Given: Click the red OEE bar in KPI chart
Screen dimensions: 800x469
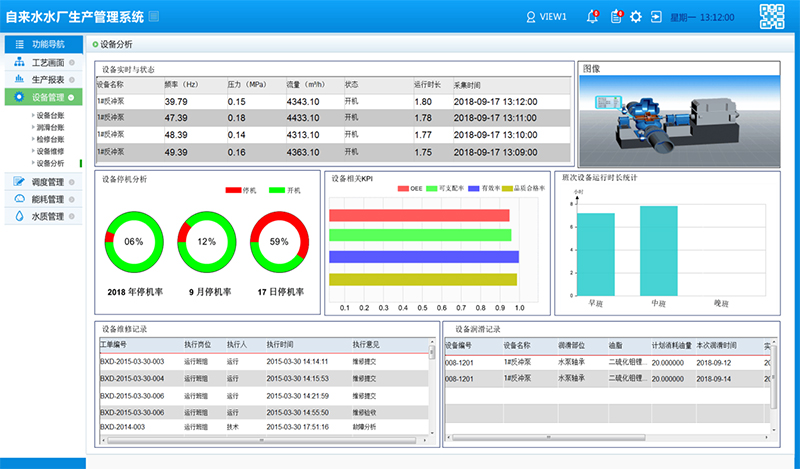Looking at the screenshot, I should tap(418, 215).
